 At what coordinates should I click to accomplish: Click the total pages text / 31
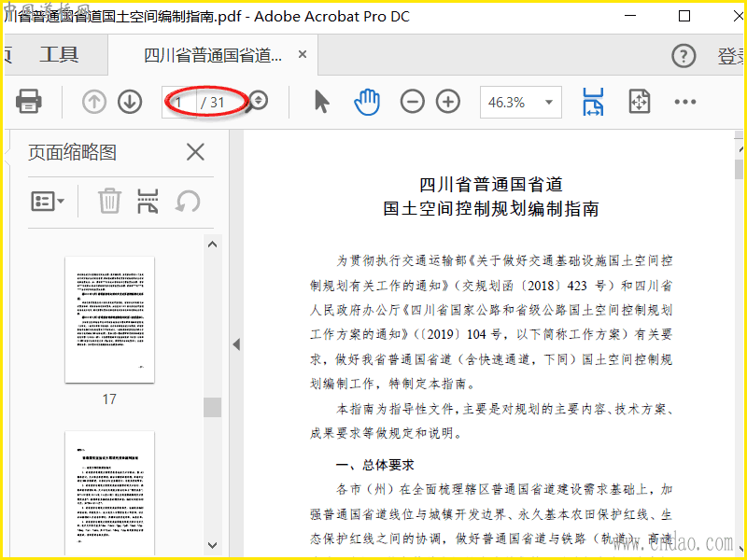213,103
